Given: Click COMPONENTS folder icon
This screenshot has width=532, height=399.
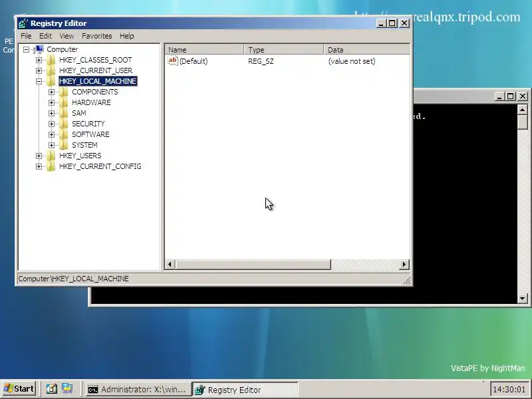Looking at the screenshot, I should coord(63,92).
